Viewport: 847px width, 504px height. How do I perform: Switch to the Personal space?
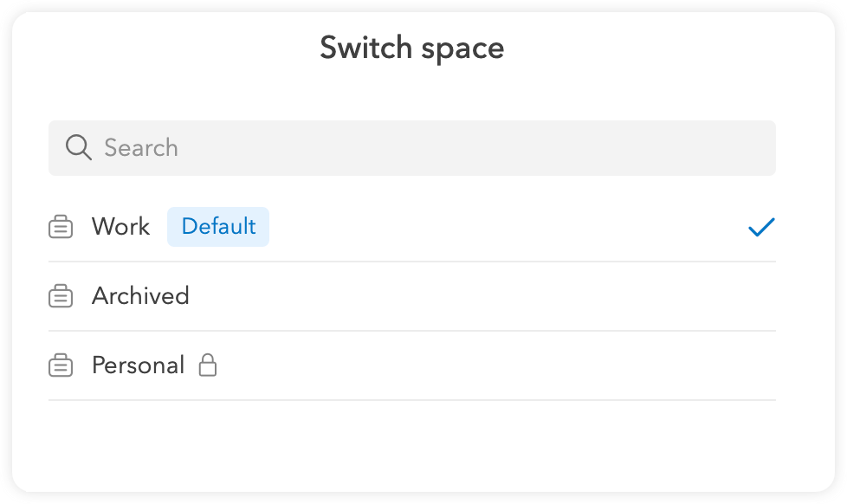tap(138, 365)
